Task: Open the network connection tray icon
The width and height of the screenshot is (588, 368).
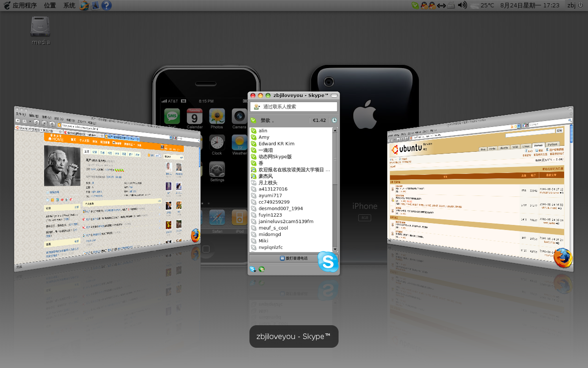Action: click(x=441, y=6)
